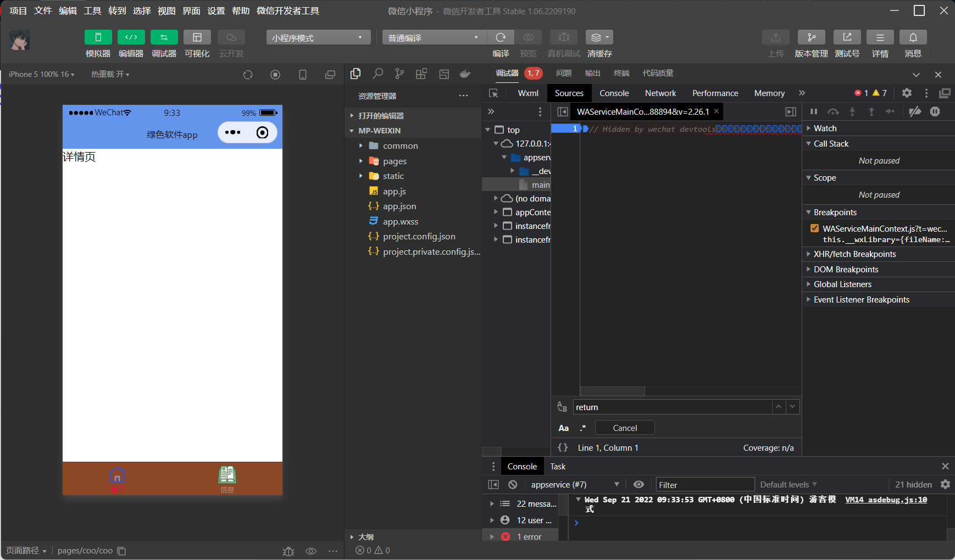The image size is (955, 560).
Task: Open the file explorer icon in editor sidebar
Action: click(x=356, y=74)
